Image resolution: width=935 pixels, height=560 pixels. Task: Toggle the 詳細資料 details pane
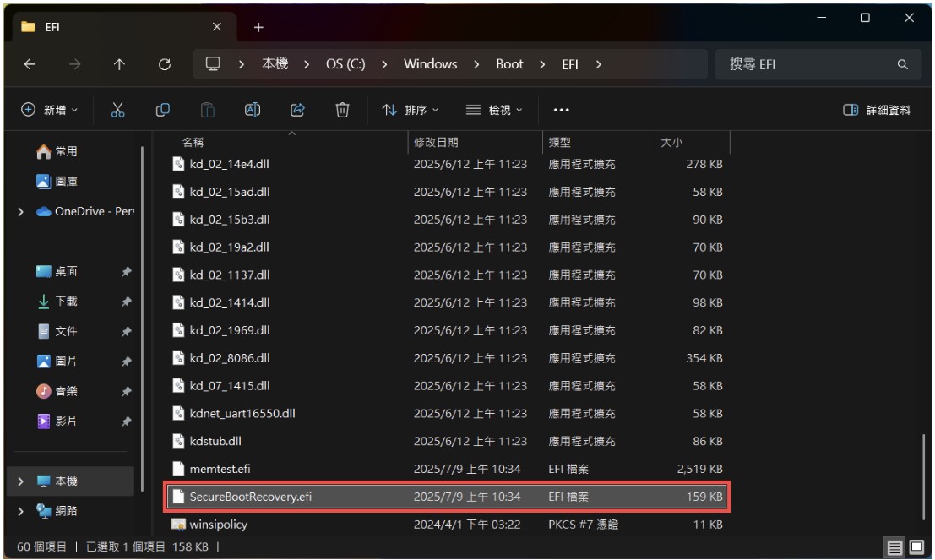877,110
